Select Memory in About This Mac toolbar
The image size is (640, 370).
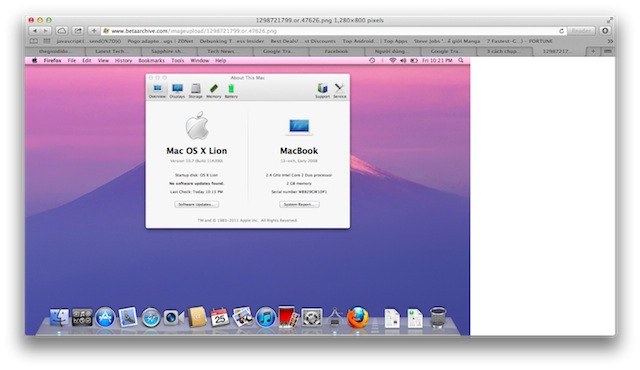[213, 91]
